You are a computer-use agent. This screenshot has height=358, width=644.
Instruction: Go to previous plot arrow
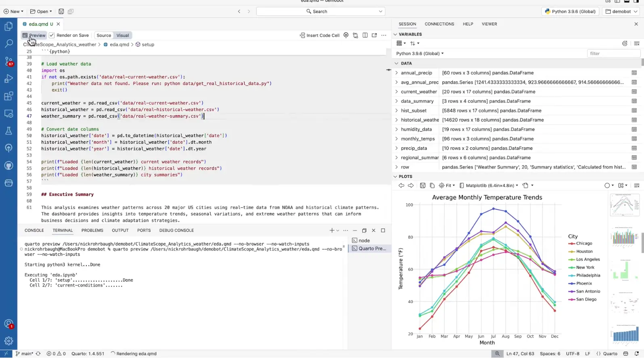[x=401, y=185]
